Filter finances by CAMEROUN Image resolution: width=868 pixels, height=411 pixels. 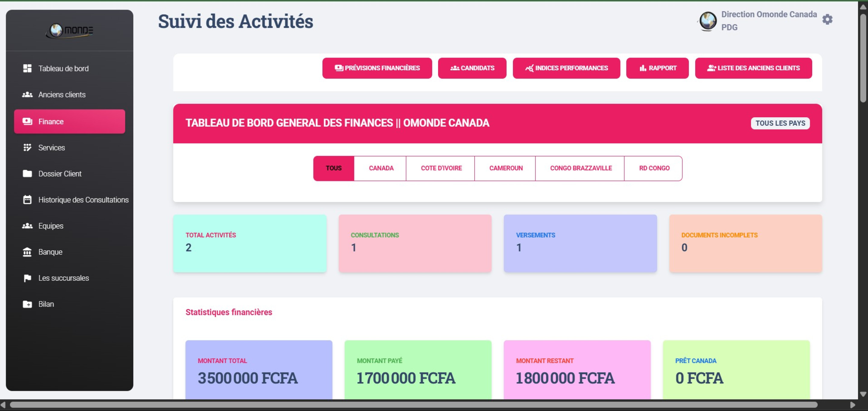[x=505, y=168]
